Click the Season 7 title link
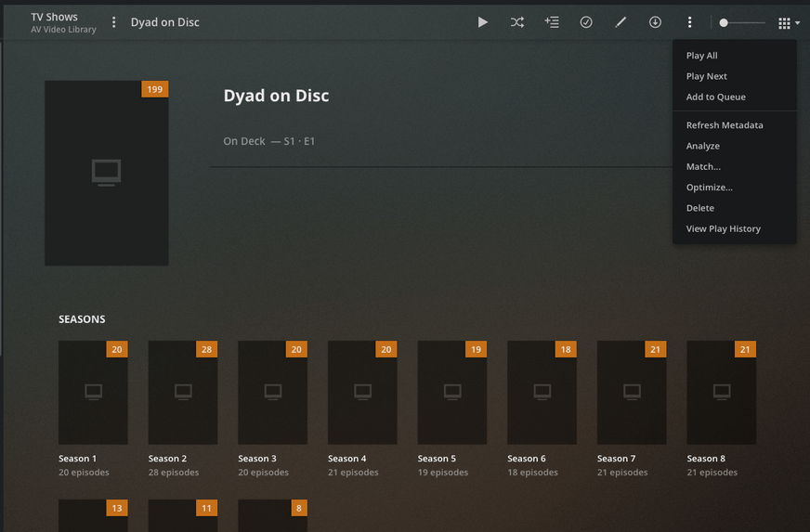This screenshot has width=810, height=532. [x=616, y=458]
